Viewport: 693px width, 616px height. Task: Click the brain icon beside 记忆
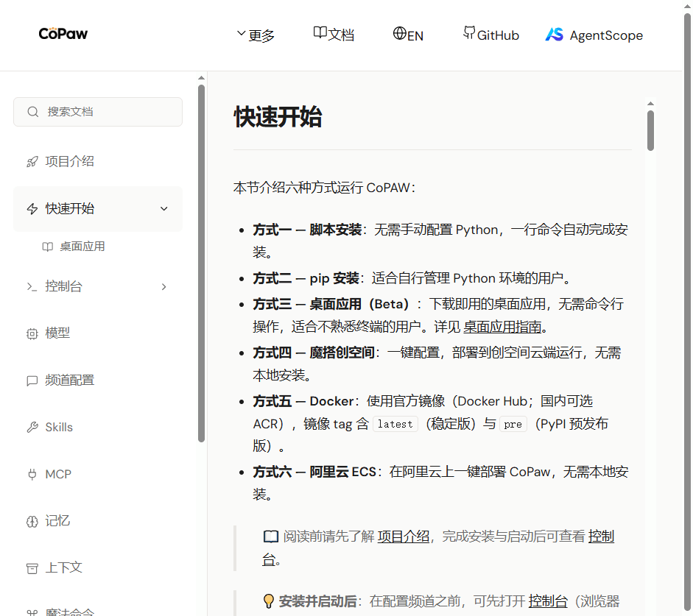(x=32, y=522)
